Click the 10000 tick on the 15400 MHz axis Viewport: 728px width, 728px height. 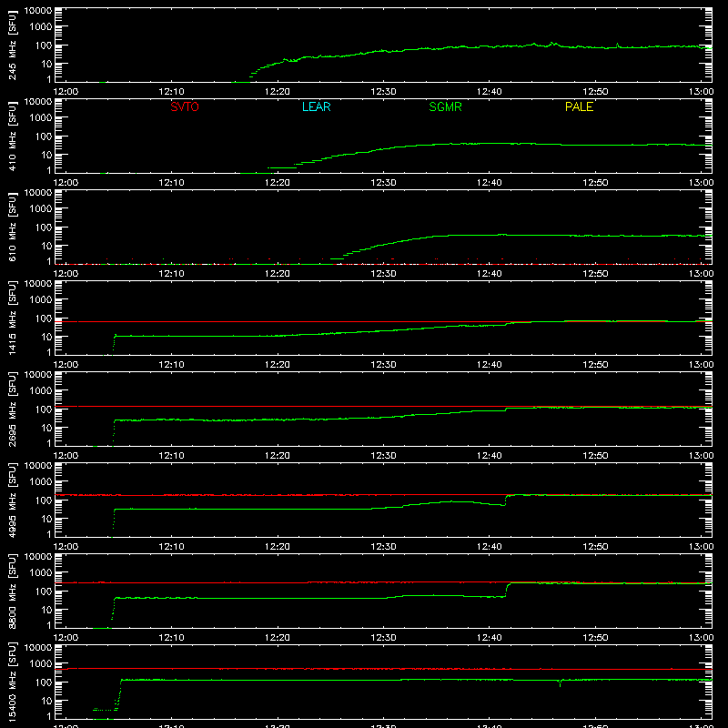click(38, 648)
